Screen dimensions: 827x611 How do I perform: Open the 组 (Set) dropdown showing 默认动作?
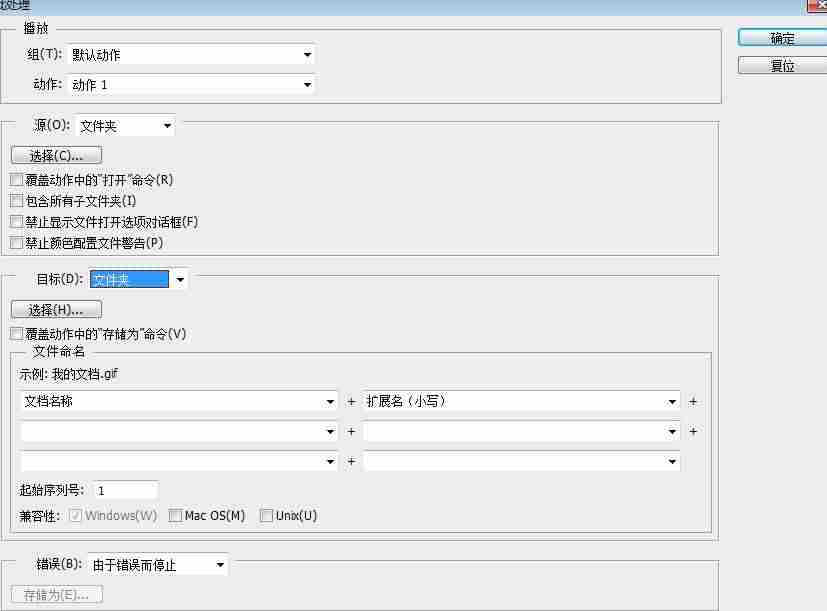(x=191, y=55)
